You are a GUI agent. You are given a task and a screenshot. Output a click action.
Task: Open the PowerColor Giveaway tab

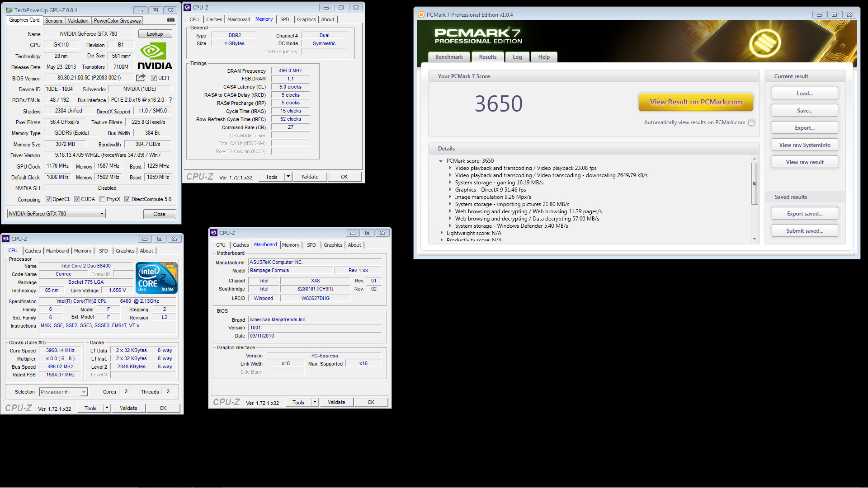pos(118,21)
